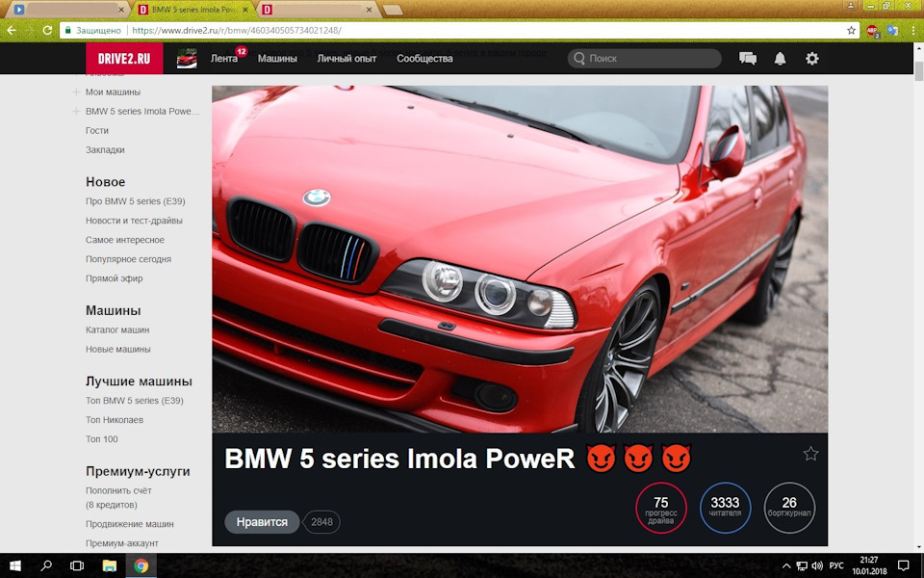
Task: Click the URL address bar
Action: point(460,30)
